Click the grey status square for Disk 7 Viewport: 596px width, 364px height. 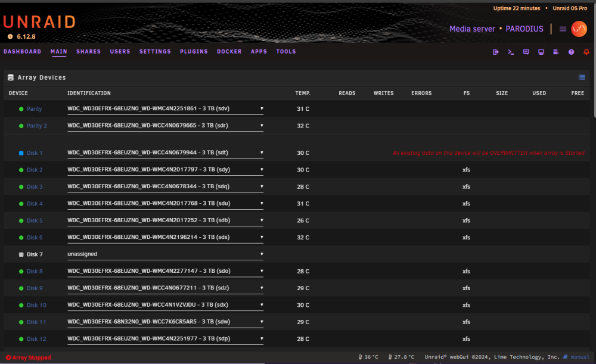(21, 254)
